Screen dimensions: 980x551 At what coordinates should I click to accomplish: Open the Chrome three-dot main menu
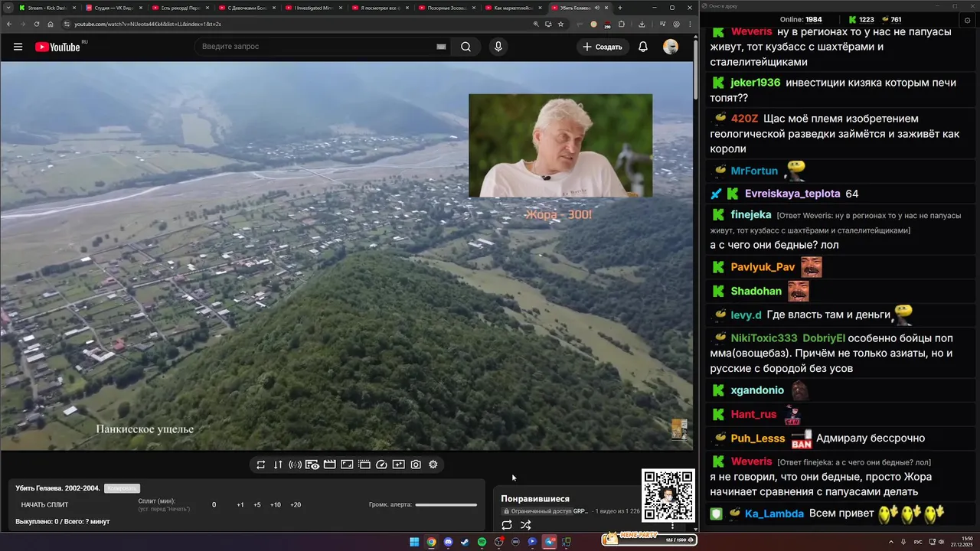point(688,24)
